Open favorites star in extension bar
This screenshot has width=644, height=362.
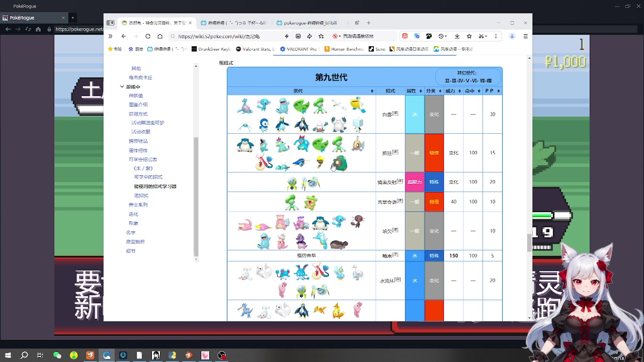tap(469, 36)
